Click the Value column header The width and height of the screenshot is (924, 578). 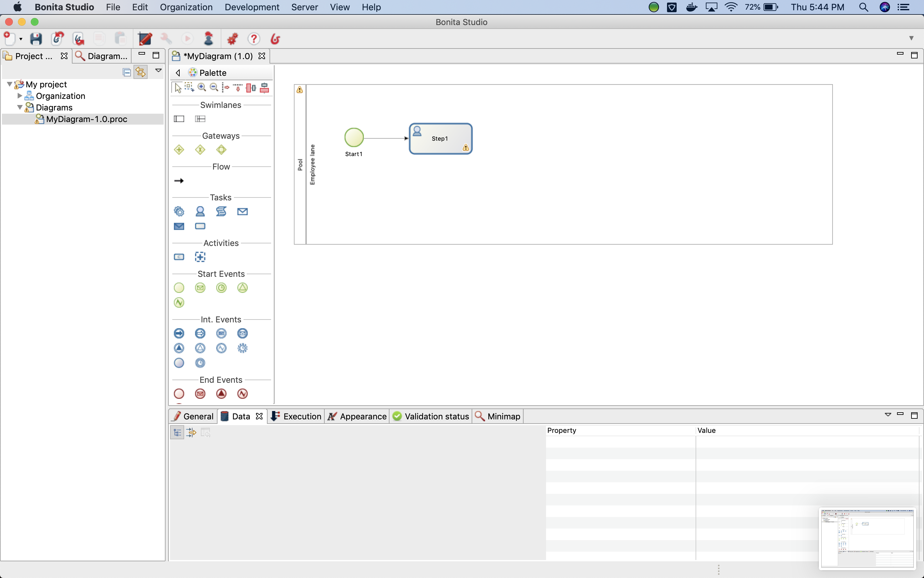coord(807,430)
